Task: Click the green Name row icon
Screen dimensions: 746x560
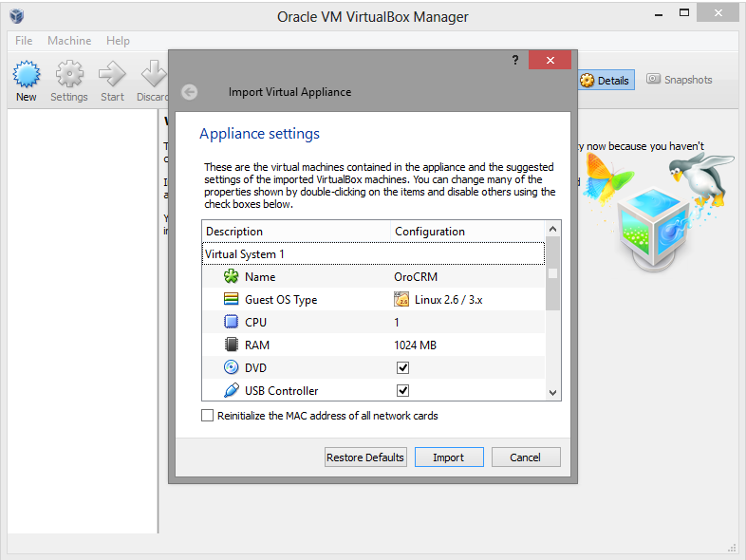Action: point(232,276)
